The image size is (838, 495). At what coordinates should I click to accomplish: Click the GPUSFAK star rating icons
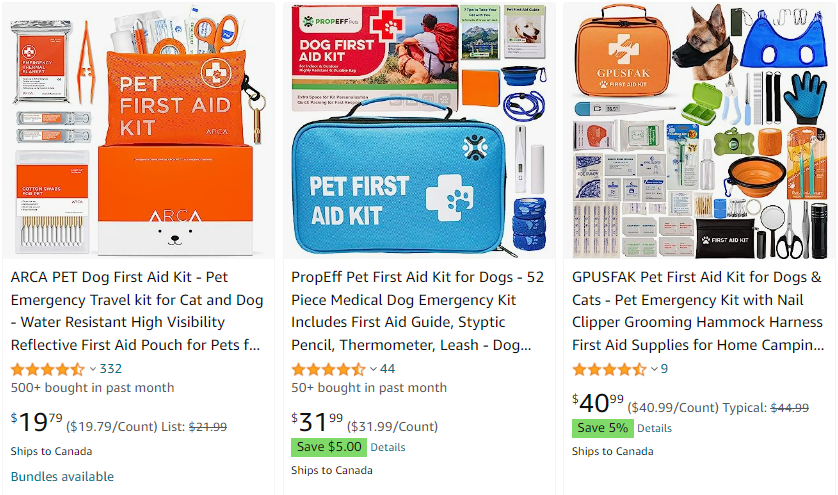609,369
